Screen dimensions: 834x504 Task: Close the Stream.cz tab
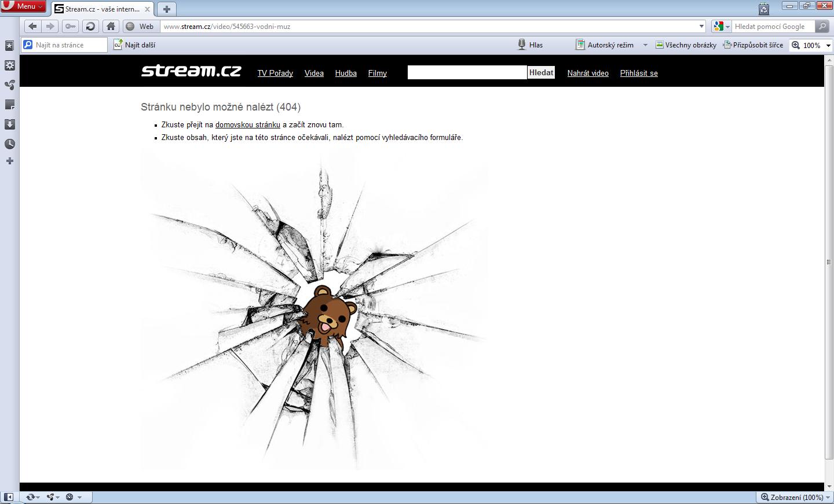147,9
